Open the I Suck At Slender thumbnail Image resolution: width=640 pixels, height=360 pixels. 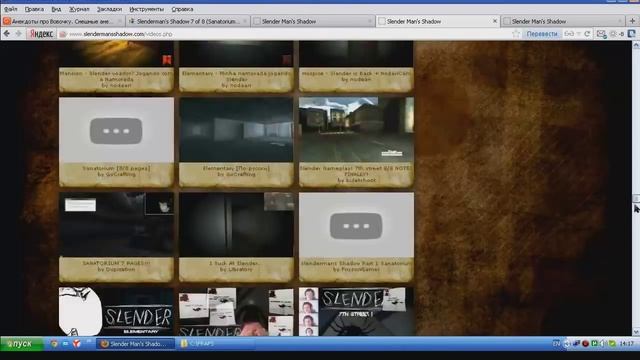click(236, 225)
